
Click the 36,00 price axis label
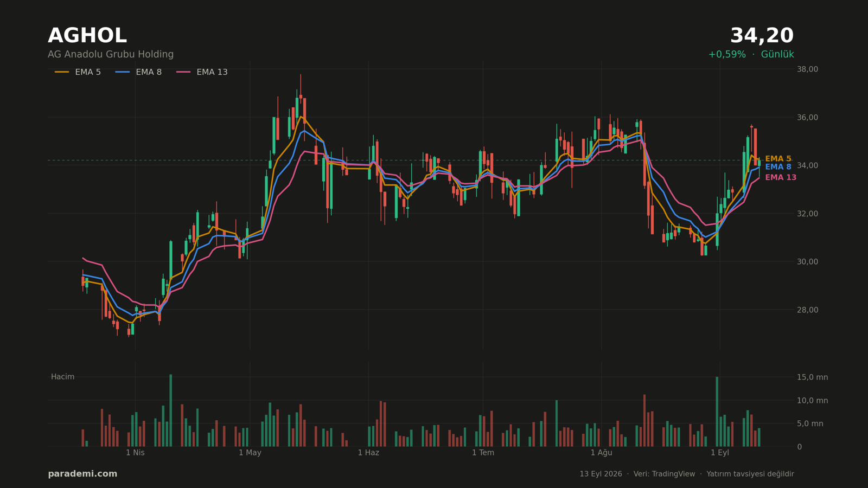point(807,118)
